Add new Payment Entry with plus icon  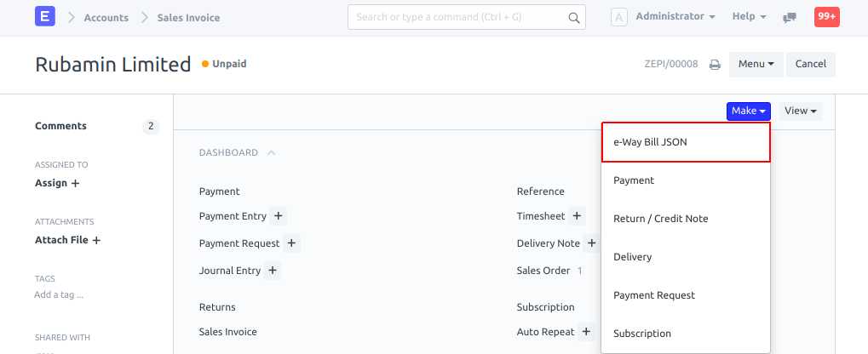279,216
